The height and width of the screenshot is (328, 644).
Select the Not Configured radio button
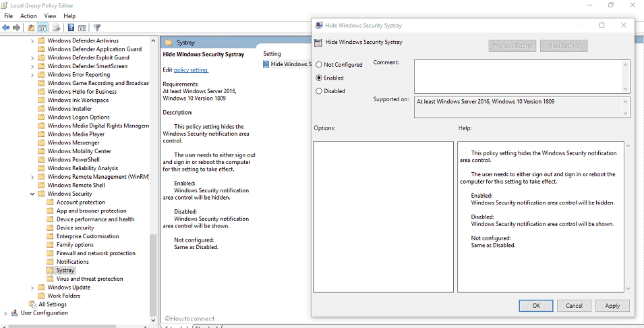(x=319, y=65)
